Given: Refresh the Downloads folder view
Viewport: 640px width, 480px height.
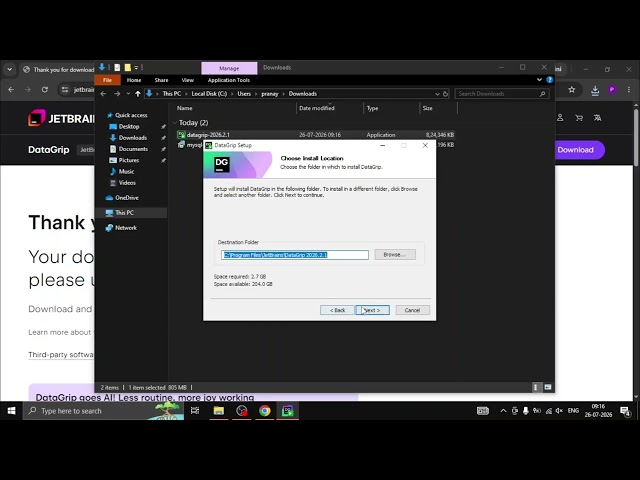Looking at the screenshot, I should point(445,94).
